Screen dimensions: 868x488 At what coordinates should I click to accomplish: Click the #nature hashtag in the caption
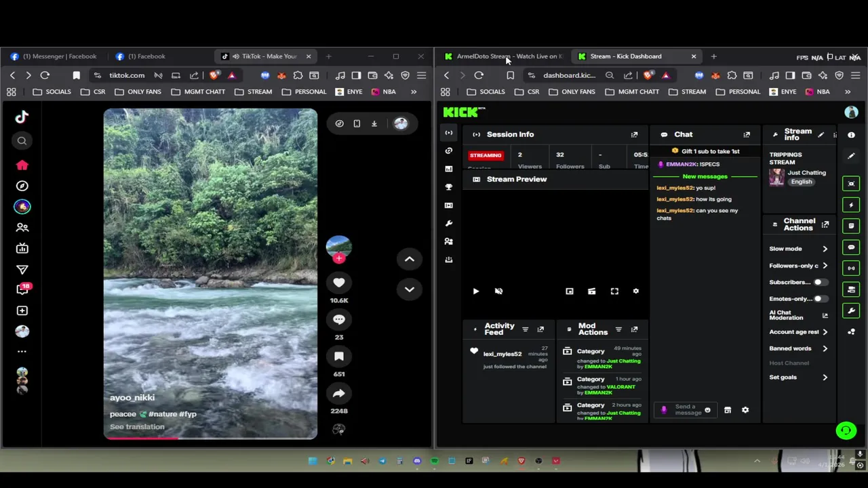pyautogui.click(x=163, y=414)
